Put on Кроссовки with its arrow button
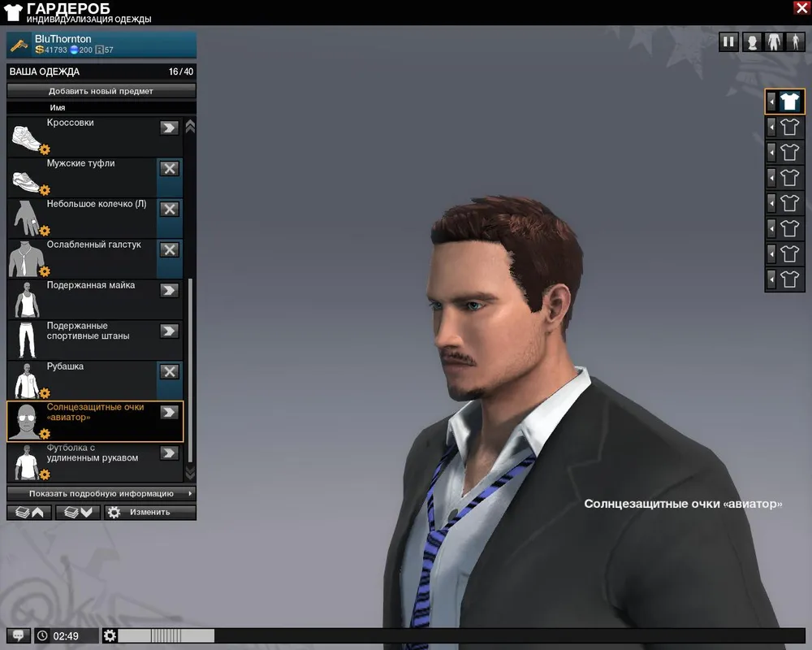The image size is (812, 650). coord(170,128)
